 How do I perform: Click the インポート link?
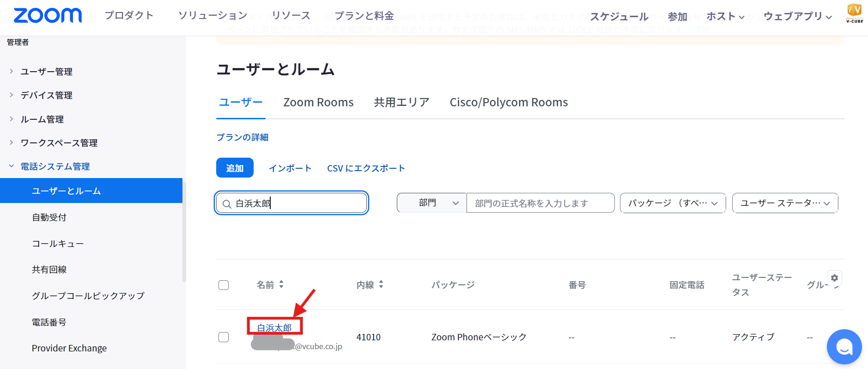coord(290,168)
